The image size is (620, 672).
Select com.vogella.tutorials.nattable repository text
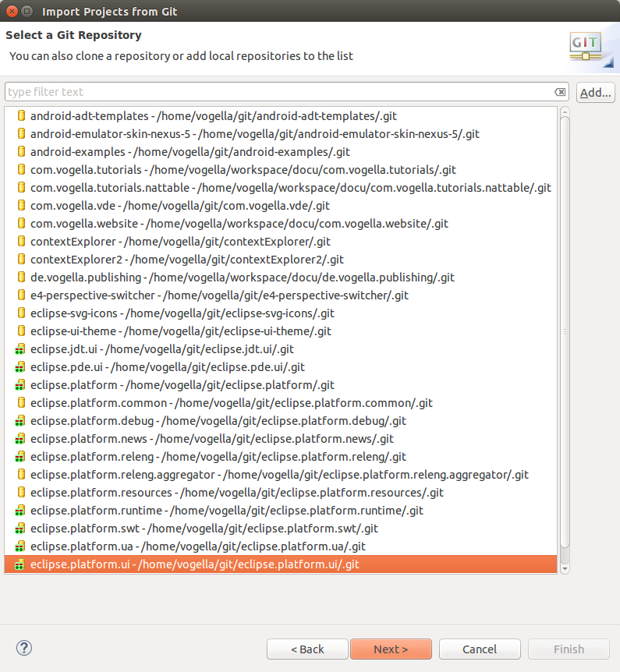click(291, 188)
